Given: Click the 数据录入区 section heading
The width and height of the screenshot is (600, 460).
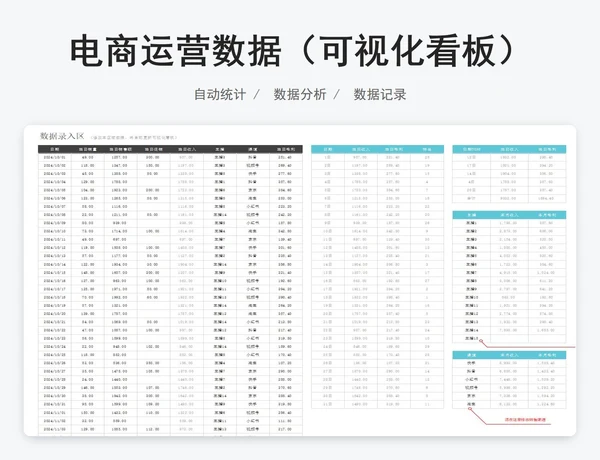Looking at the screenshot, I should coord(62,136).
